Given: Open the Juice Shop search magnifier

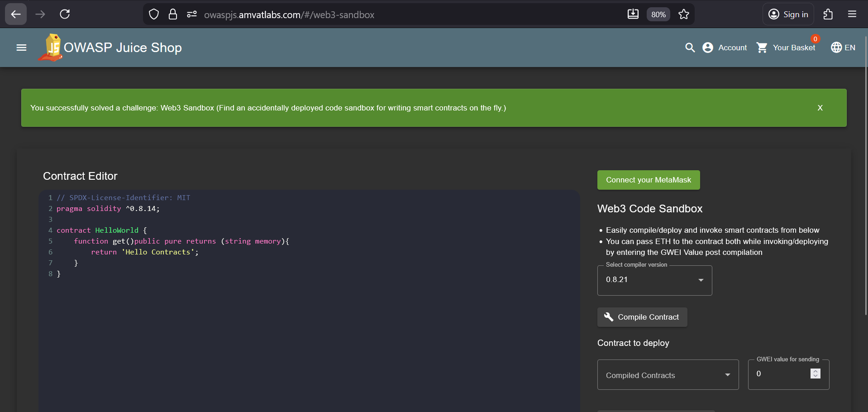Looking at the screenshot, I should pos(690,48).
